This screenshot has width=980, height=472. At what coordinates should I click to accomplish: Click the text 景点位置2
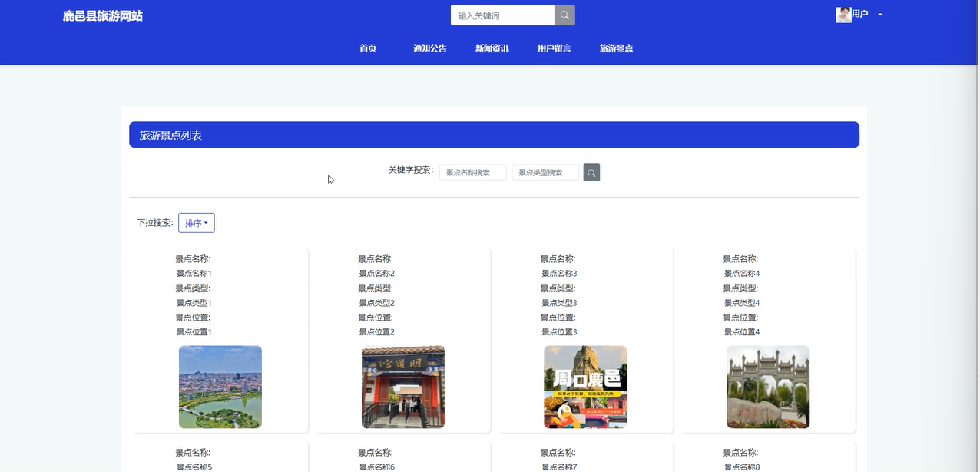pyautogui.click(x=377, y=332)
